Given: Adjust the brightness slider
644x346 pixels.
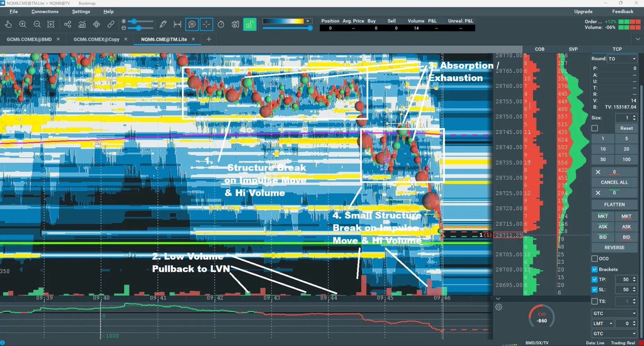Looking at the screenshot, I should point(141,21).
